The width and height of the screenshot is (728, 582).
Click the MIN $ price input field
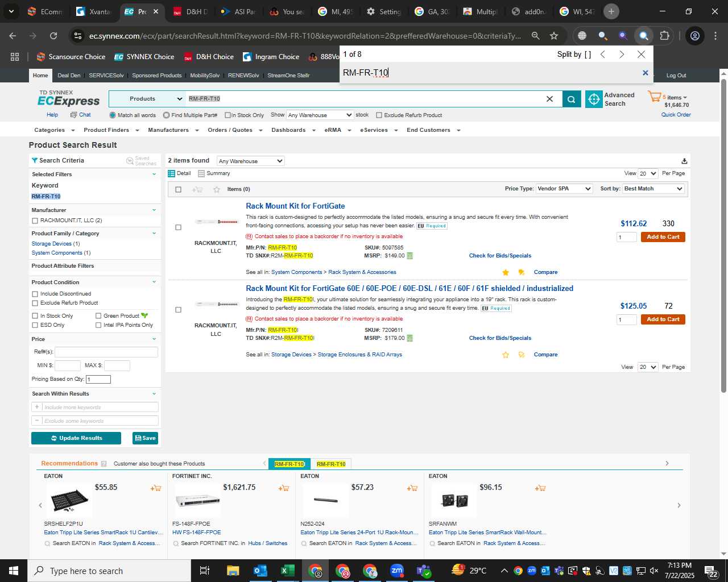68,365
